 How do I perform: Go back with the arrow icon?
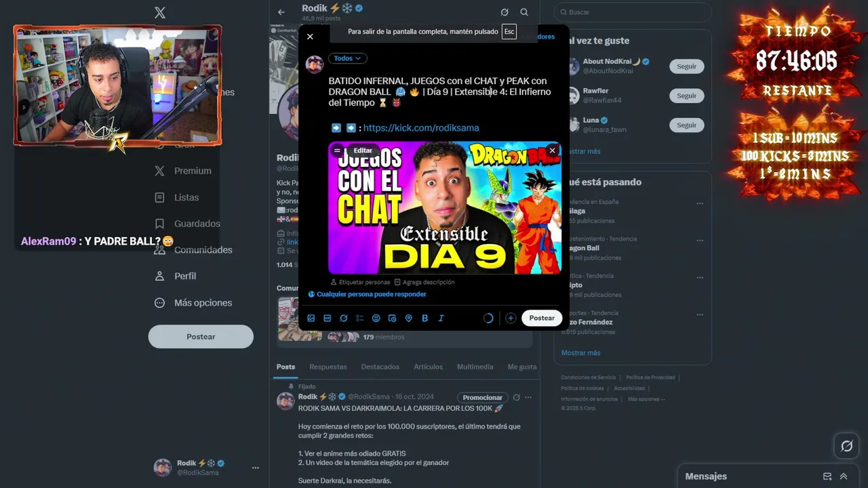[281, 12]
